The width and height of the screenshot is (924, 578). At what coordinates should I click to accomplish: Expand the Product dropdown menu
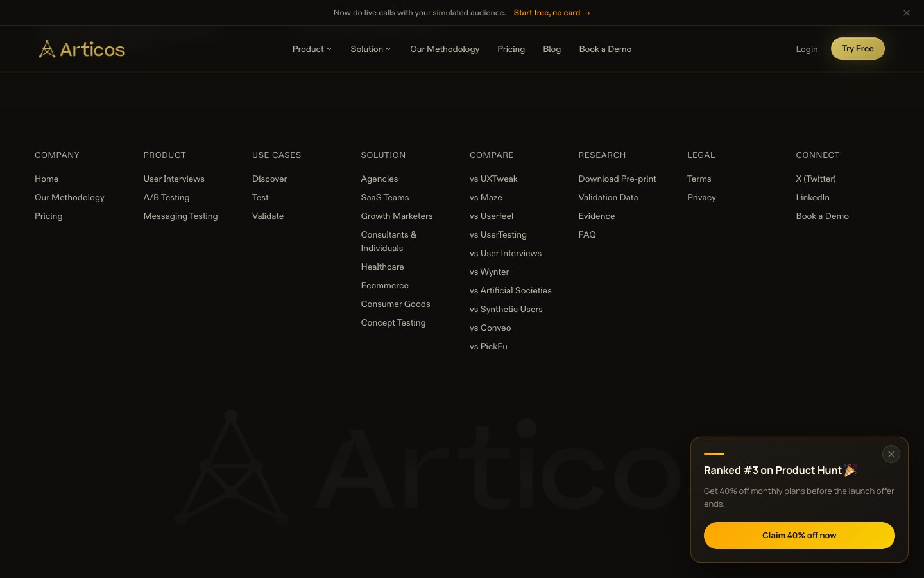coord(312,49)
